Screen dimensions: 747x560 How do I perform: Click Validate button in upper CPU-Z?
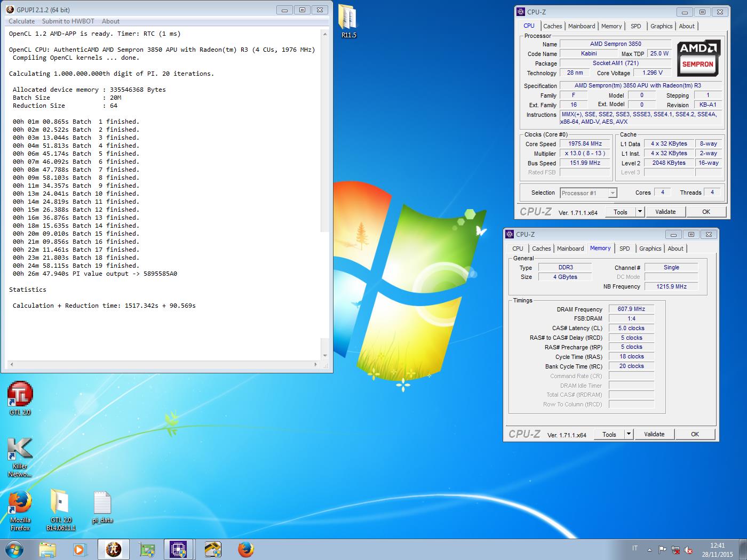pyautogui.click(x=665, y=212)
